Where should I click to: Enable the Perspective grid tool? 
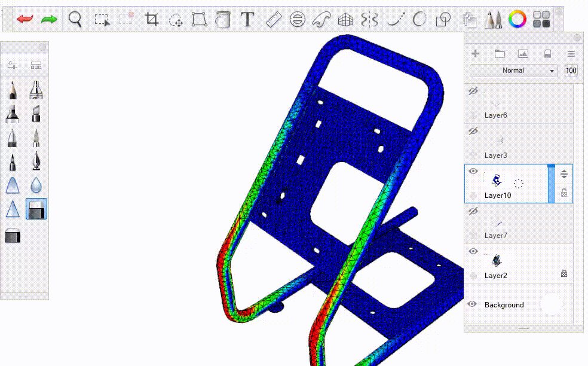[345, 20]
